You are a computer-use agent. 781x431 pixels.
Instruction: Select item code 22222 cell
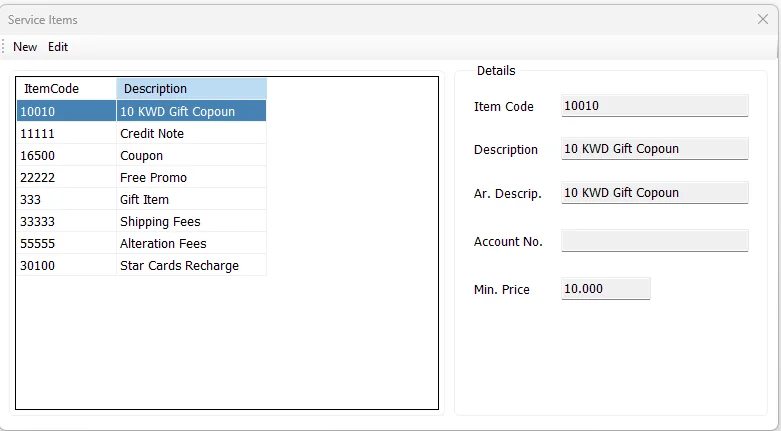click(x=66, y=177)
